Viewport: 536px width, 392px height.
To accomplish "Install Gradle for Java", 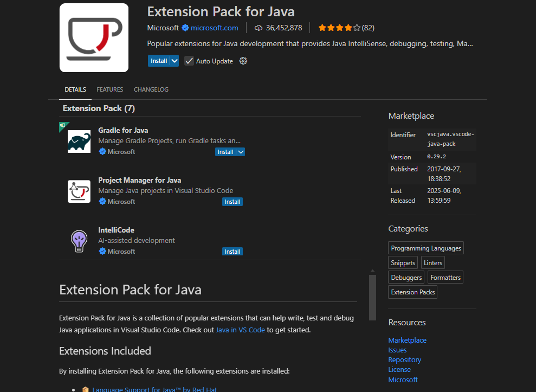I will [x=225, y=152].
